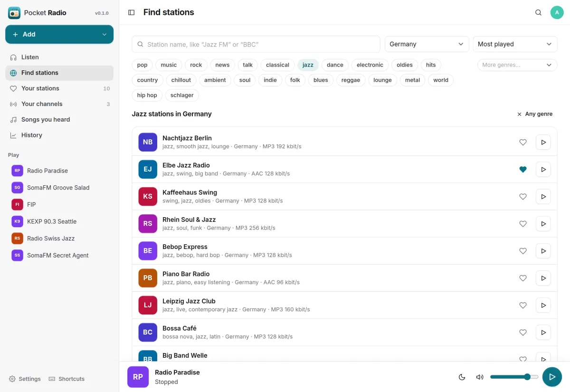Viewport: 570px width, 392px height.
Task: Open Your stations in sidebar
Action: click(x=59, y=88)
